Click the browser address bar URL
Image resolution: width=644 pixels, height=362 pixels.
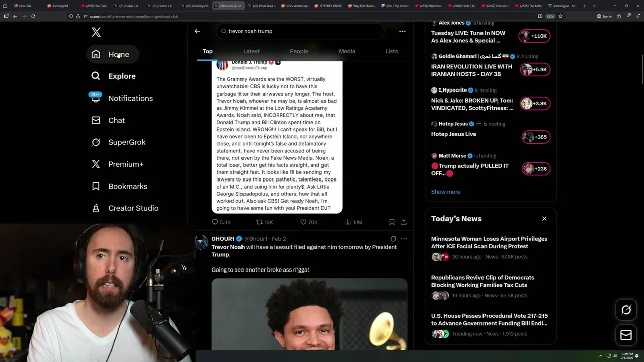[x=133, y=16]
